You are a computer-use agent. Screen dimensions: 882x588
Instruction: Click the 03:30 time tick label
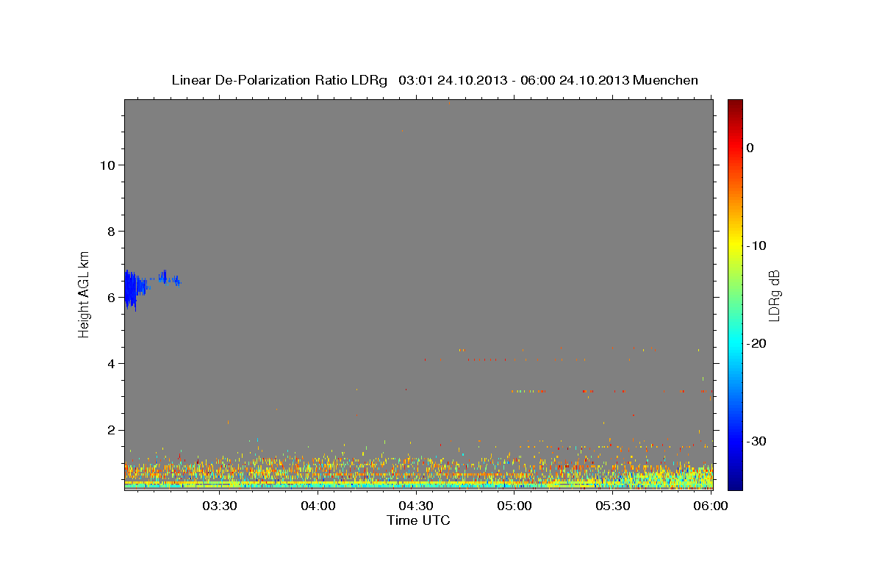coord(219,506)
